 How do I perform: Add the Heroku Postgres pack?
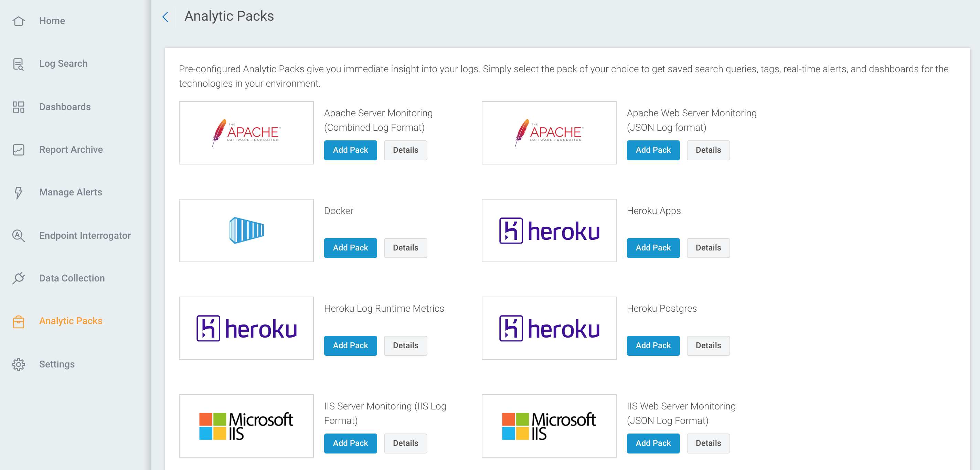coord(653,346)
